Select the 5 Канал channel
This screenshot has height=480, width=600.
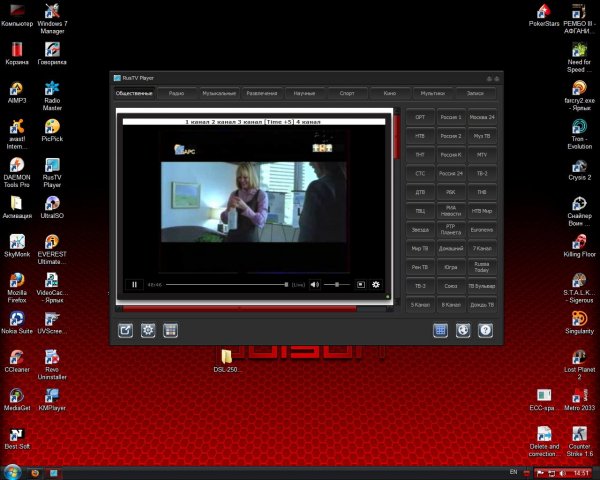point(420,305)
